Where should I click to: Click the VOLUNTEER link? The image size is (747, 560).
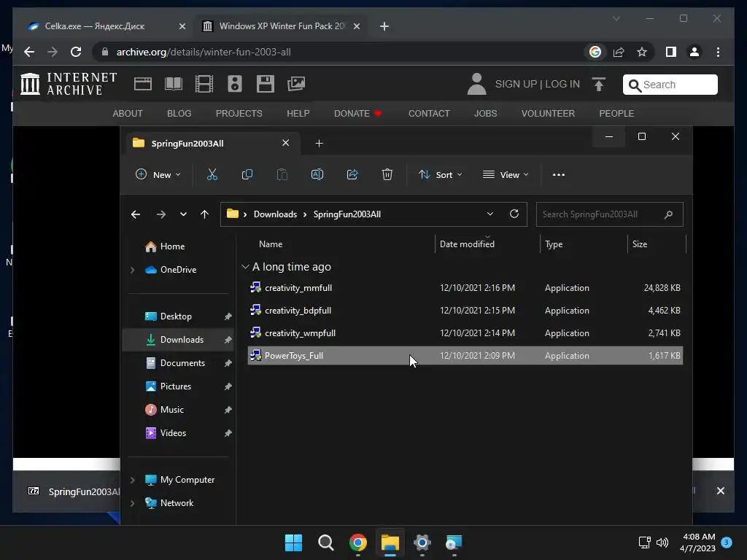tap(548, 113)
